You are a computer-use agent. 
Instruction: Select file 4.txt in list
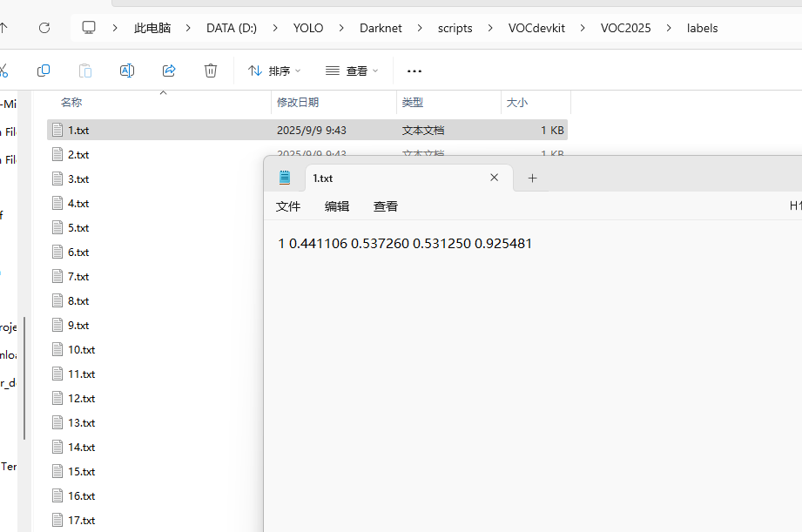click(x=78, y=204)
